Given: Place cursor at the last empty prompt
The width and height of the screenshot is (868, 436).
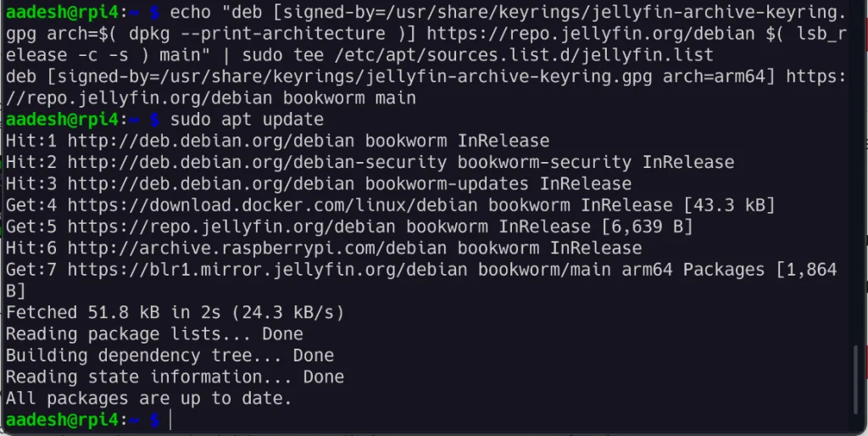Looking at the screenshot, I should tap(170, 420).
